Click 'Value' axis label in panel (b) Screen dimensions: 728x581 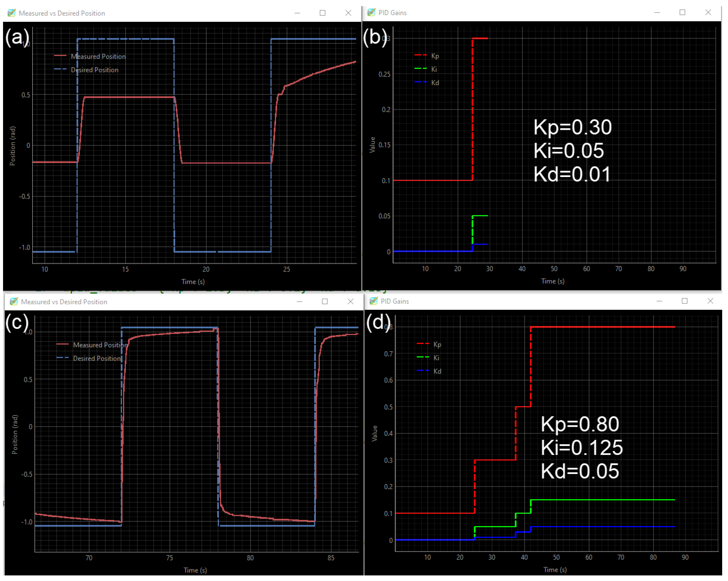click(x=372, y=145)
